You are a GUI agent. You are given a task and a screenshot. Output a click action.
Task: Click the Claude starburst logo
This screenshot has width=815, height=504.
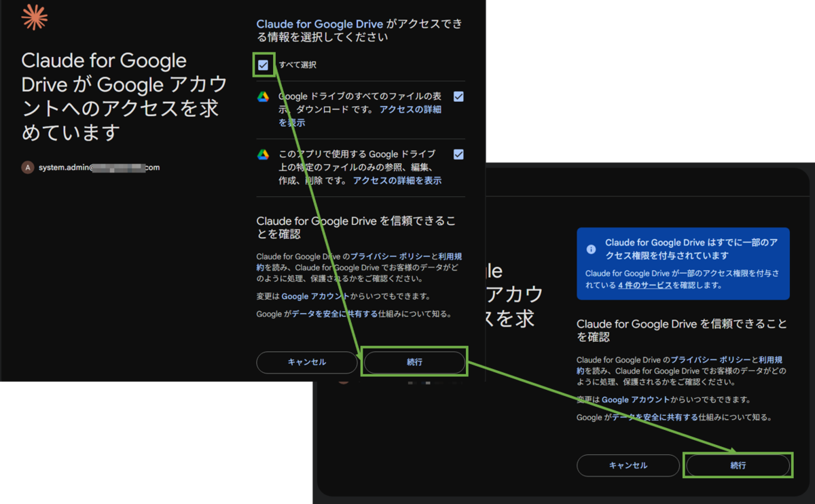tap(35, 17)
